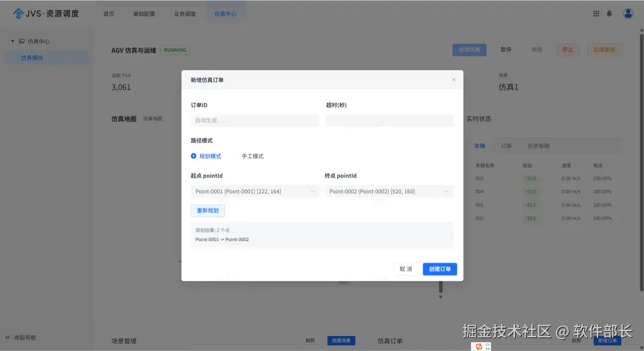Click inside the 订单ID input field
Viewport: 644px width, 351px height.
254,120
